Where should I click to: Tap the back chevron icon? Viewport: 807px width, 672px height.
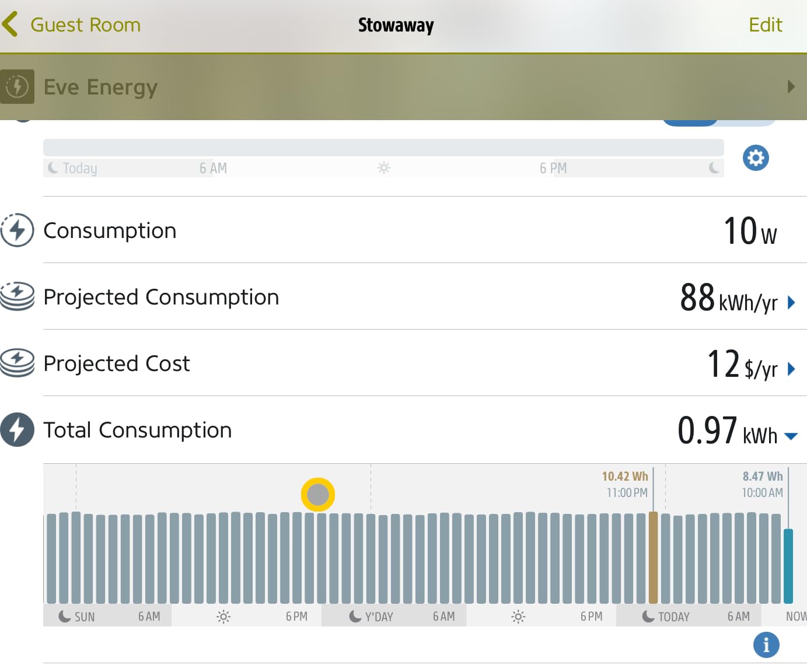coord(10,24)
